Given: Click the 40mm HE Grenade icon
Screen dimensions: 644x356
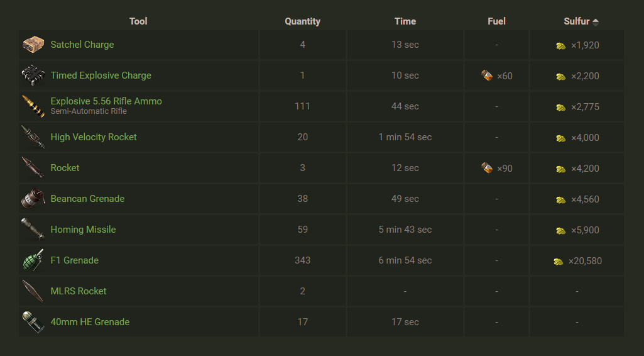Looking at the screenshot, I should click(x=33, y=322).
